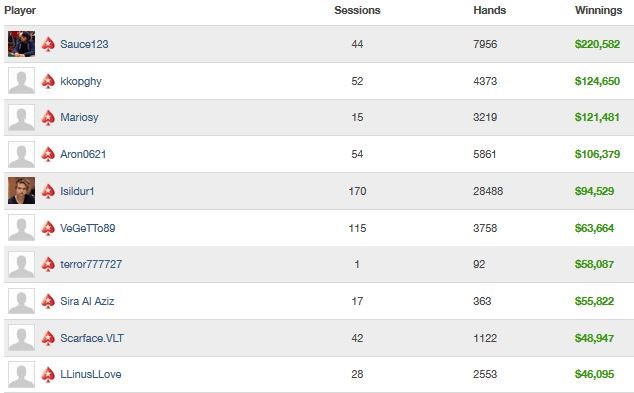
Task: Click the blank avatar of Scarface.VLT
Action: coord(21,338)
